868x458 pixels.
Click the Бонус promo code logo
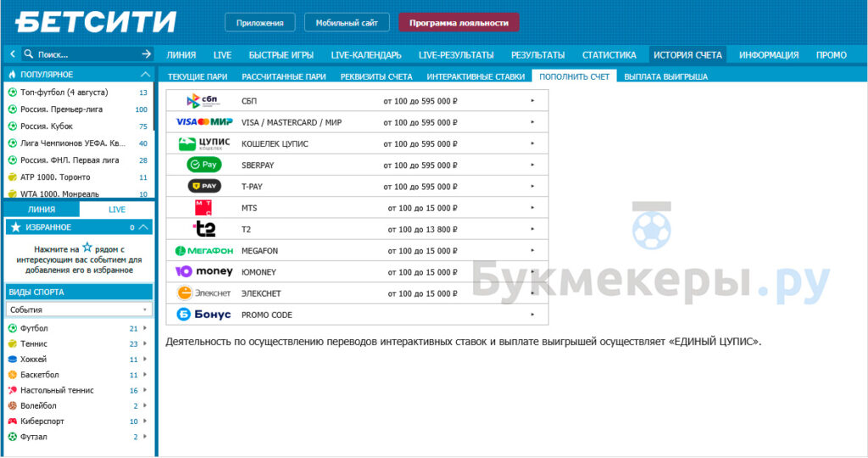click(203, 315)
